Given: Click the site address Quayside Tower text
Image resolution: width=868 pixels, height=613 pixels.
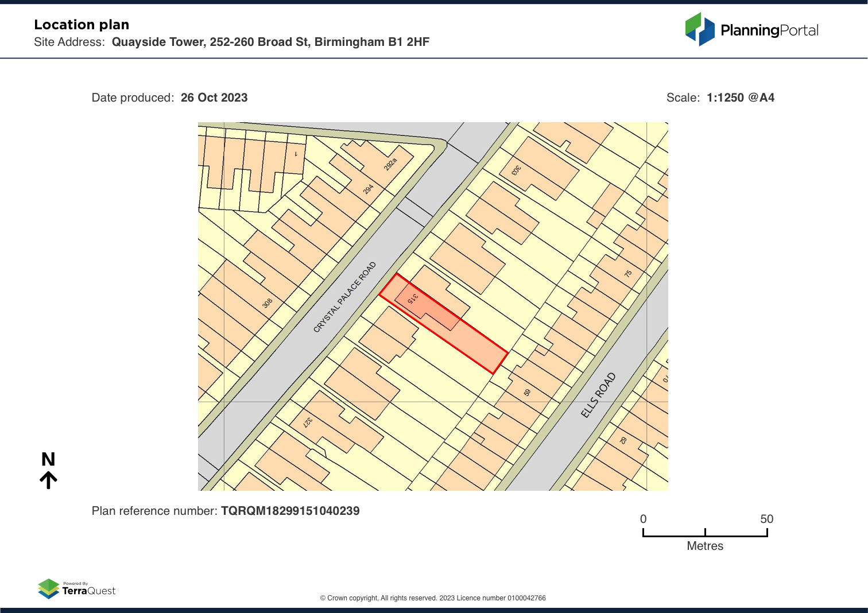Looking at the screenshot, I should click(270, 42).
